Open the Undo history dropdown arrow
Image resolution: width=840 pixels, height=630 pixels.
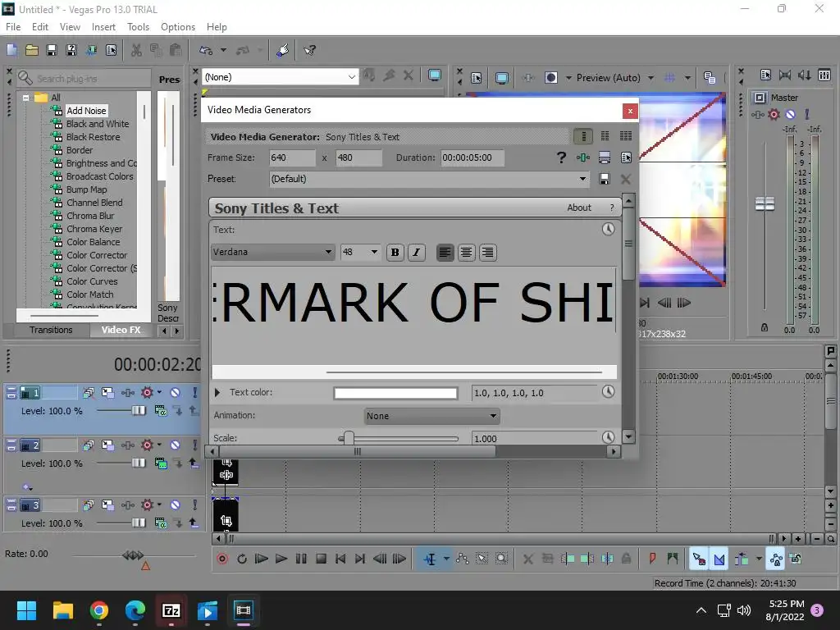(223, 50)
